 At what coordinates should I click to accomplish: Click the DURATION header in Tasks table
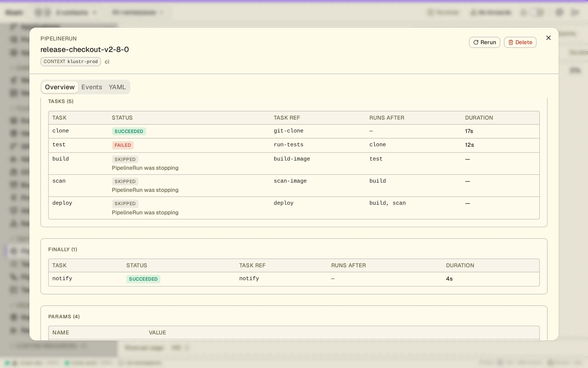point(479,118)
